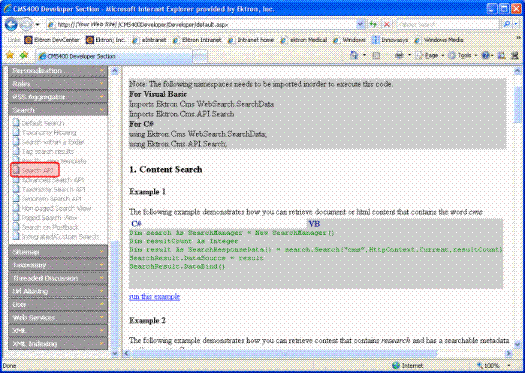
Task: Click the horizontal scrollbar right arrow
Action: (x=509, y=353)
